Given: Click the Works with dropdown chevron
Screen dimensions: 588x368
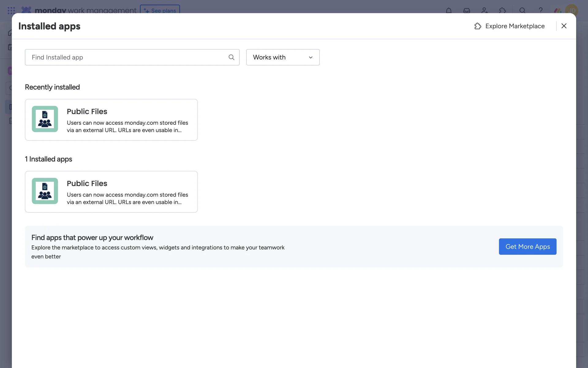Looking at the screenshot, I should pos(311,58).
